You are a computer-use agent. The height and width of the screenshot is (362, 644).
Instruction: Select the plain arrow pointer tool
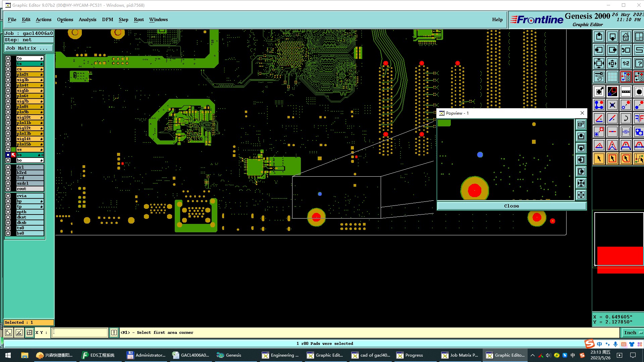click(x=599, y=159)
